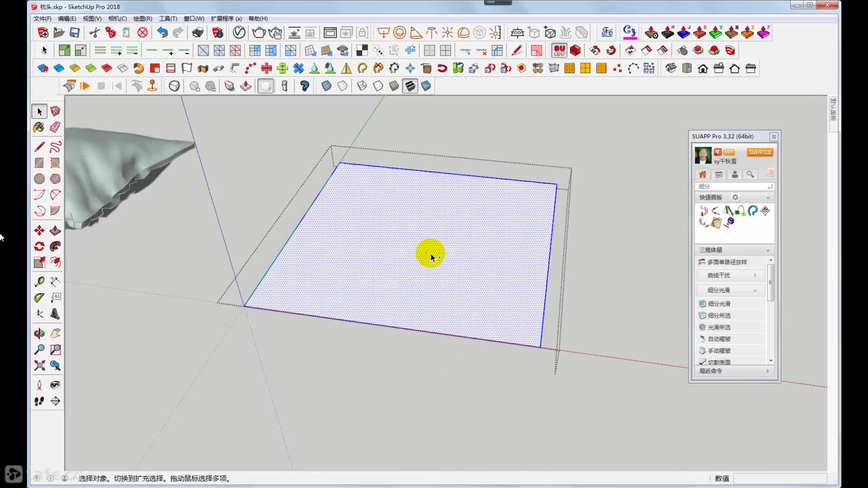
Task: Select the Rotate tool
Action: 39,246
